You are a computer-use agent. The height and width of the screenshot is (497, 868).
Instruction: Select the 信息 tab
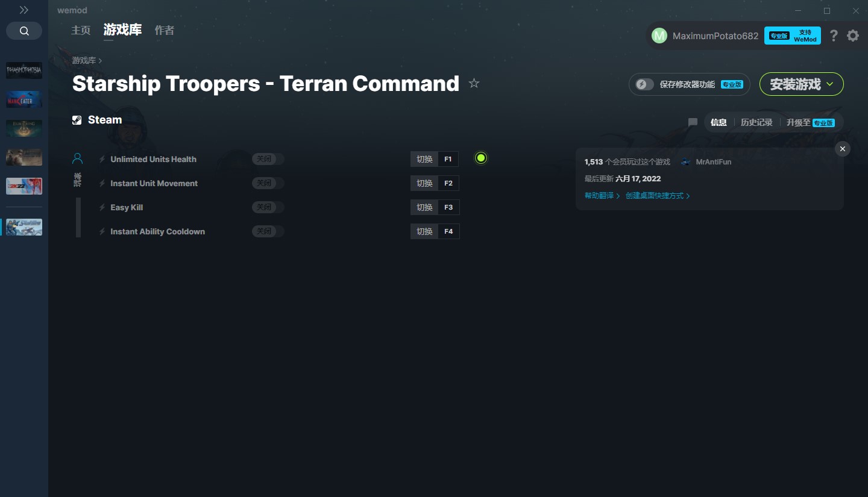pos(719,122)
